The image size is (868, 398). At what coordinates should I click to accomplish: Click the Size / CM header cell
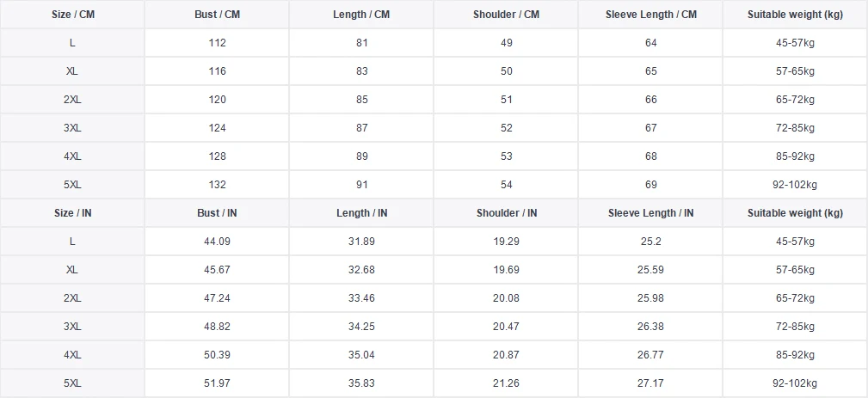tap(72, 15)
